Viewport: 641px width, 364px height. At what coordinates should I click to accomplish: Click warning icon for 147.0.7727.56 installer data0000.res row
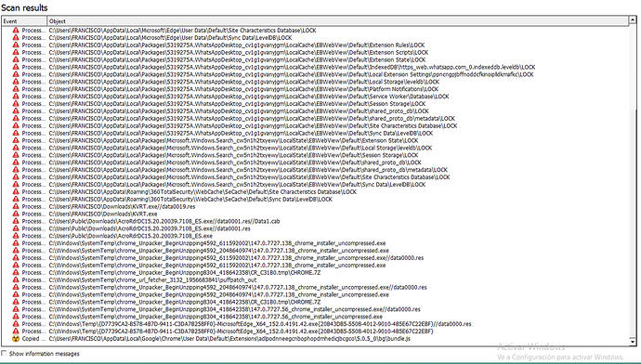click(x=16, y=309)
